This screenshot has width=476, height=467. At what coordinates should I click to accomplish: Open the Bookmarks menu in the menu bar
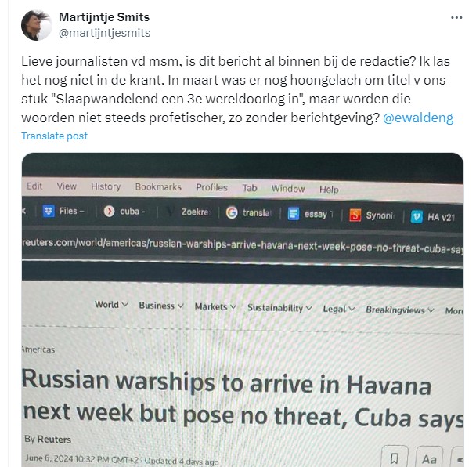(158, 186)
